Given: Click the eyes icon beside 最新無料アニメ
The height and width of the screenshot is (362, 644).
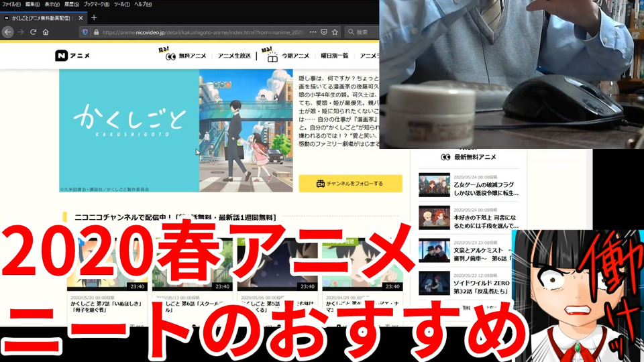Looking at the screenshot, I should pos(445,157).
